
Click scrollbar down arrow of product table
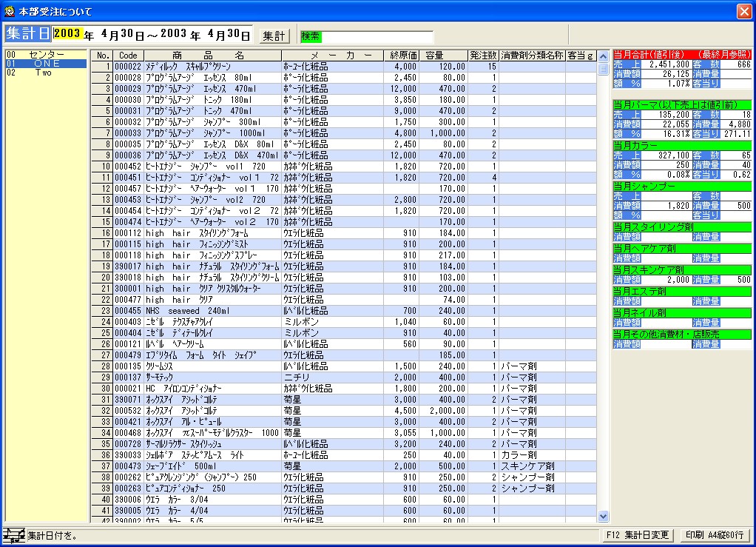pos(603,516)
